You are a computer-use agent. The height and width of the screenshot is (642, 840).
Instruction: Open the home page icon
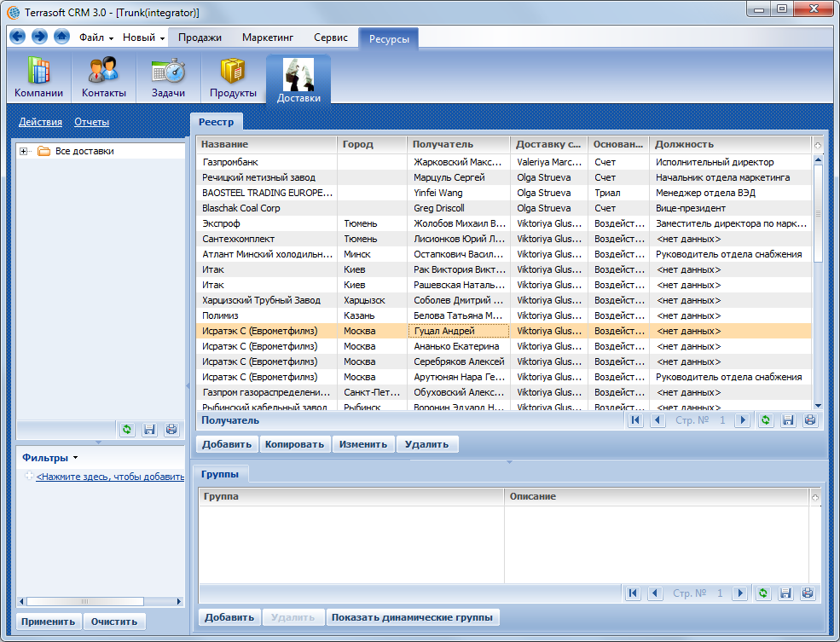[x=61, y=37]
